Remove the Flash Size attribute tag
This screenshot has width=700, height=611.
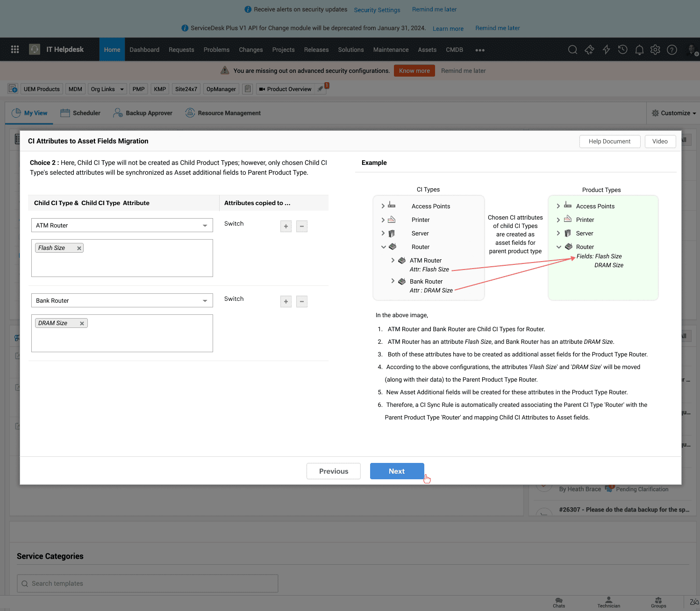(79, 249)
